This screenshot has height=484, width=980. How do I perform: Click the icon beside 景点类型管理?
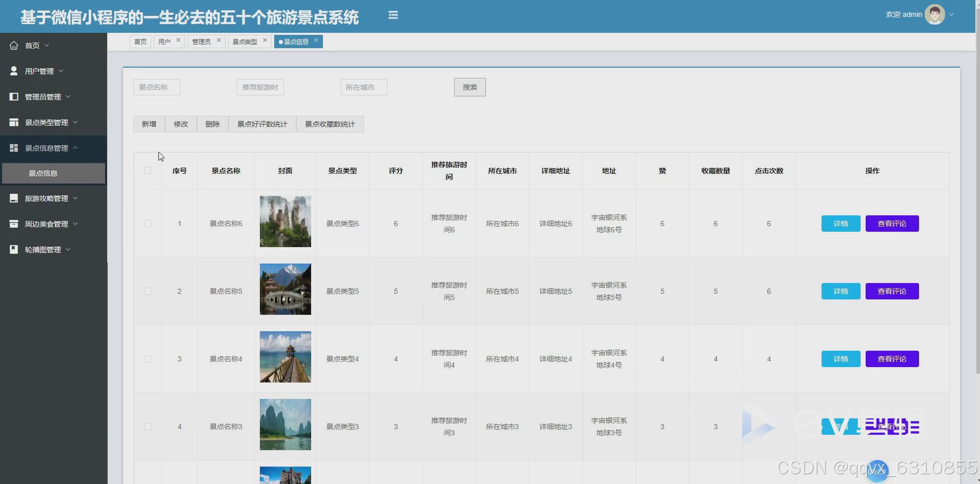tap(14, 123)
